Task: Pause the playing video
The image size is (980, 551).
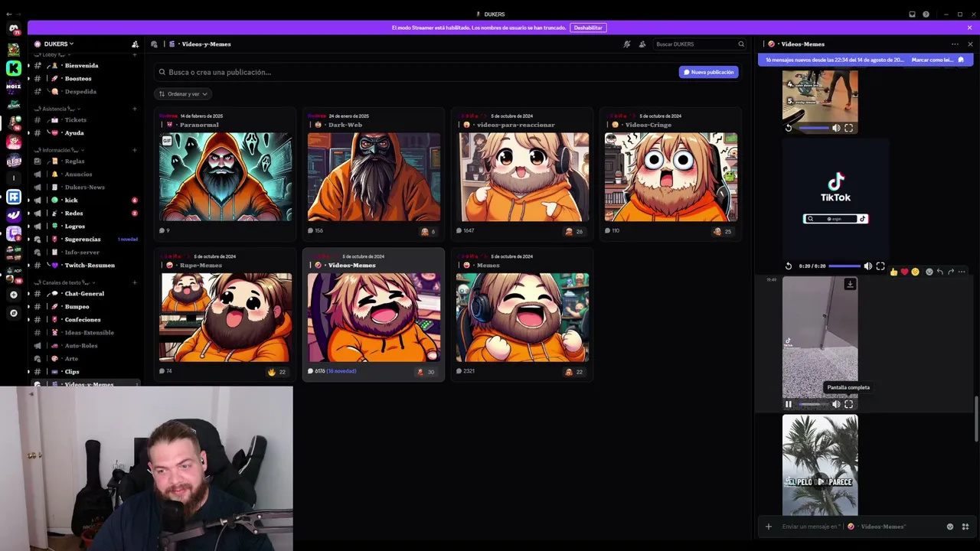Action: point(789,404)
